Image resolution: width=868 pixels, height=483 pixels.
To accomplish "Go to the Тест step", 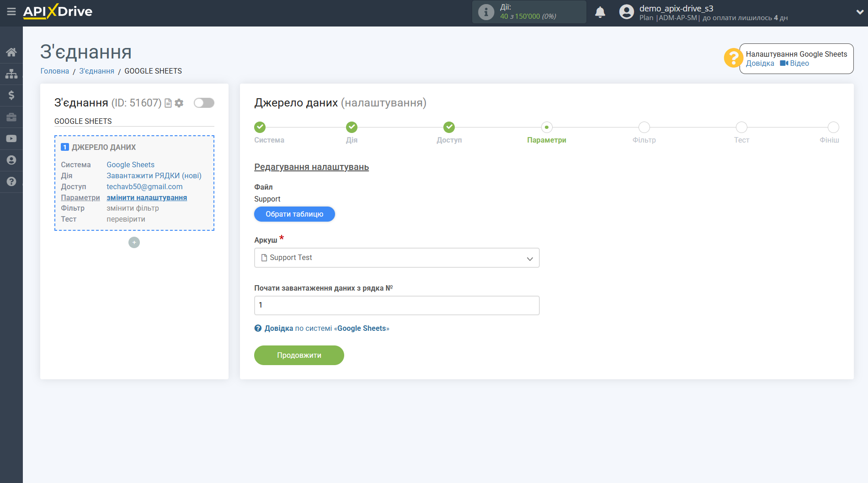I will coord(741,127).
